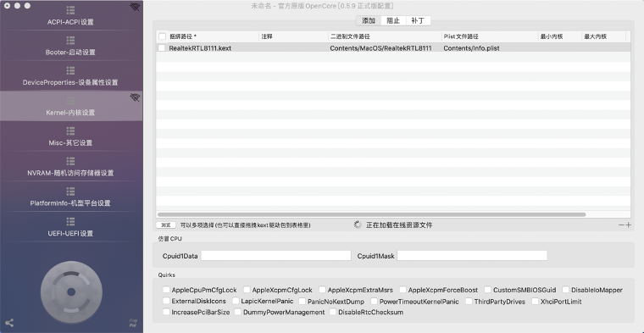Toggle AppleXcpmExtraMsrs checkbox
644x333 pixels.
pos(322,290)
